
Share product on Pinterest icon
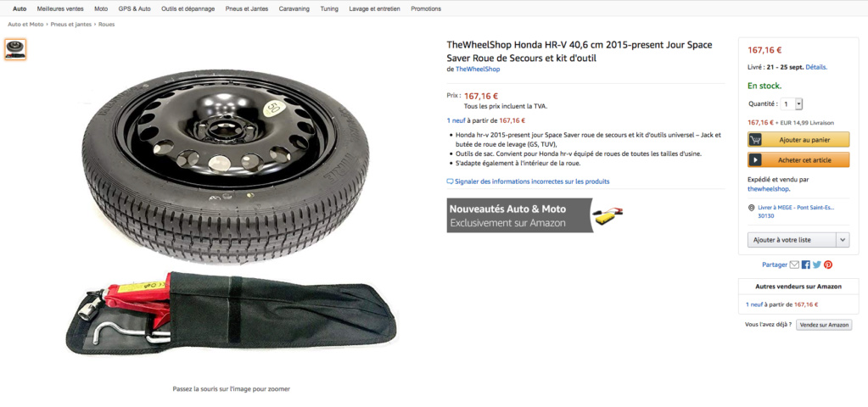(828, 265)
